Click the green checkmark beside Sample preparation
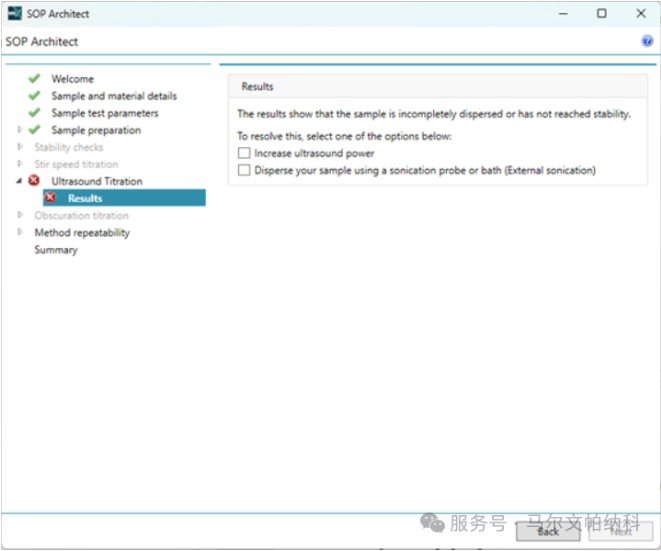The height and width of the screenshot is (551, 661). tap(35, 130)
